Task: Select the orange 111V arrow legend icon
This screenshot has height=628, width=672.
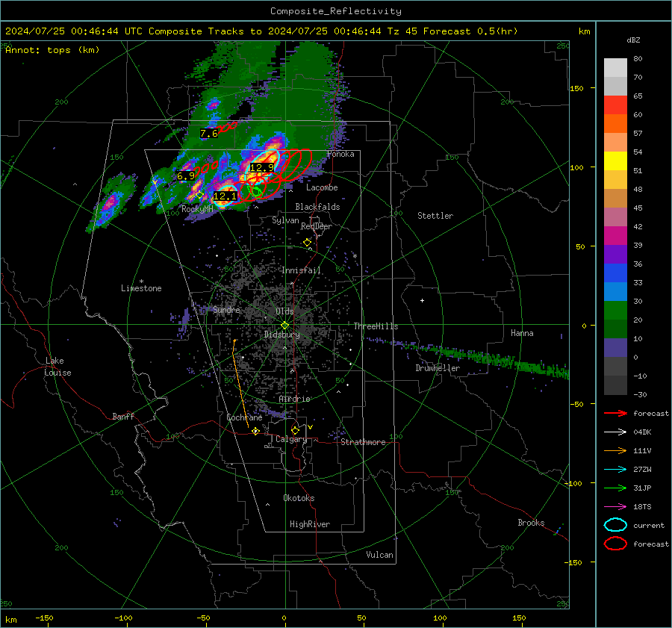Action: (x=615, y=450)
